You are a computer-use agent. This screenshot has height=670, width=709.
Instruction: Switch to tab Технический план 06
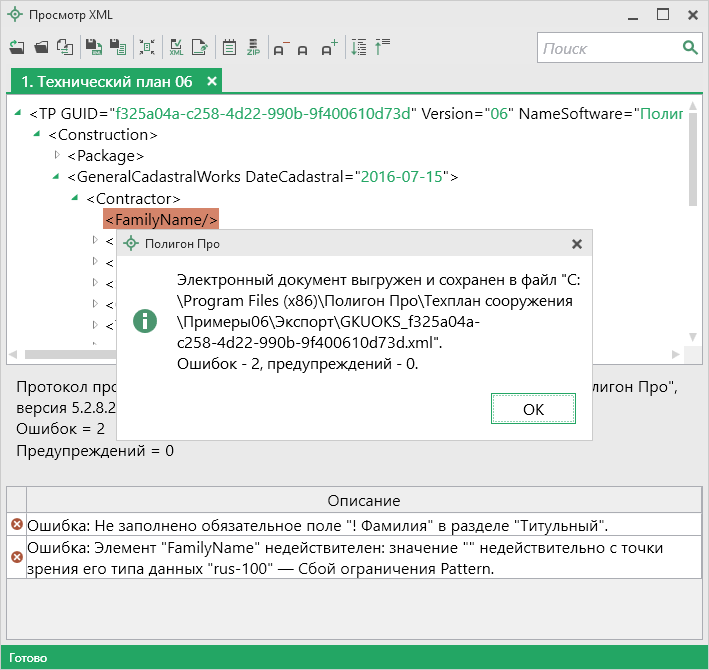point(107,81)
